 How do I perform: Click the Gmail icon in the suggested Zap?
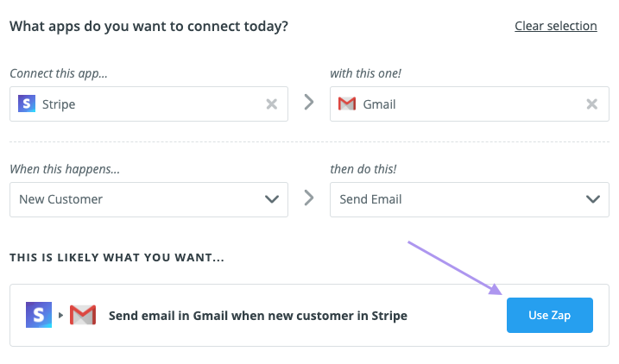(82, 315)
